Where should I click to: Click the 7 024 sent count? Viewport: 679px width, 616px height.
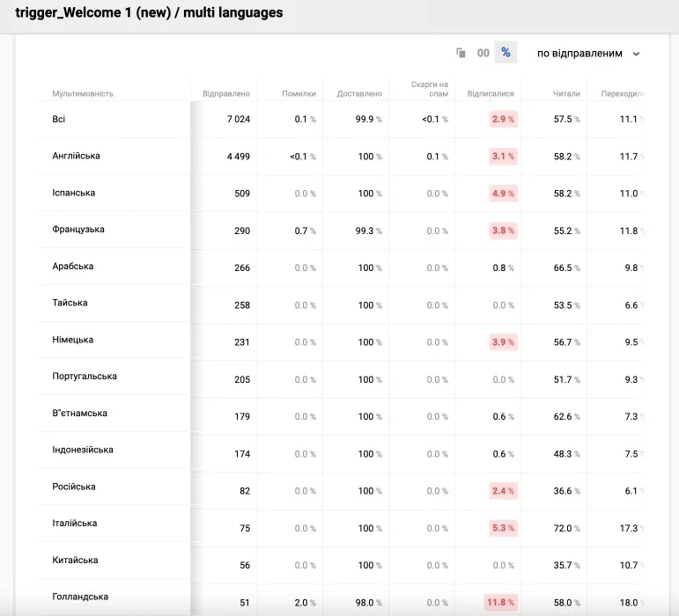point(239,119)
